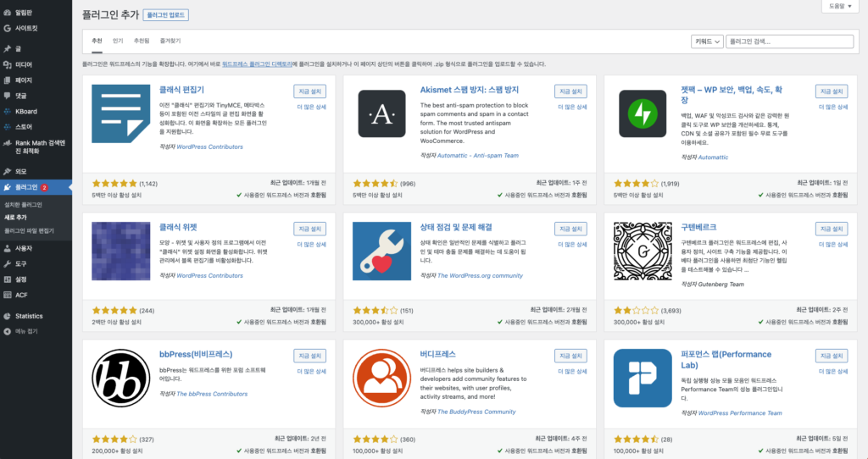Open the Rank Math 검색엔진 최적화 icon

coord(7,143)
